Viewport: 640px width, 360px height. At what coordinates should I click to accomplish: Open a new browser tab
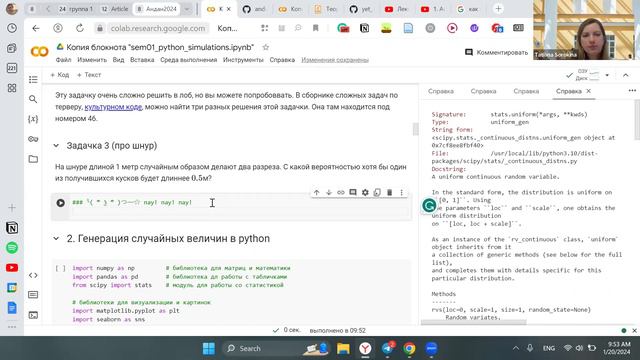point(498,9)
